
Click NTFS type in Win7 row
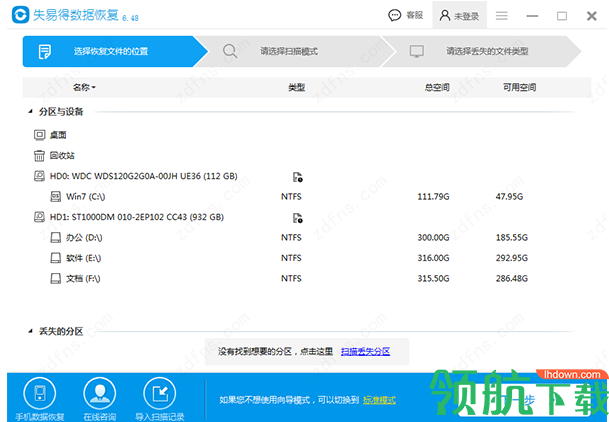(x=291, y=197)
